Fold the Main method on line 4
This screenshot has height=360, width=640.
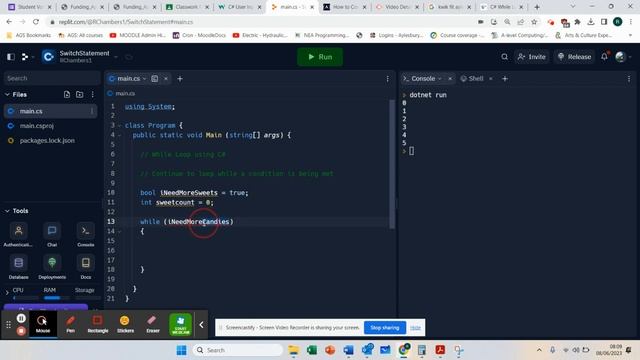[x=119, y=135]
